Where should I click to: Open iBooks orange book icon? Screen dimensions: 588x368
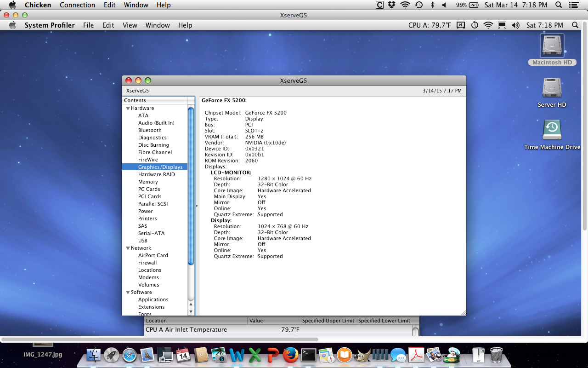[344, 355]
